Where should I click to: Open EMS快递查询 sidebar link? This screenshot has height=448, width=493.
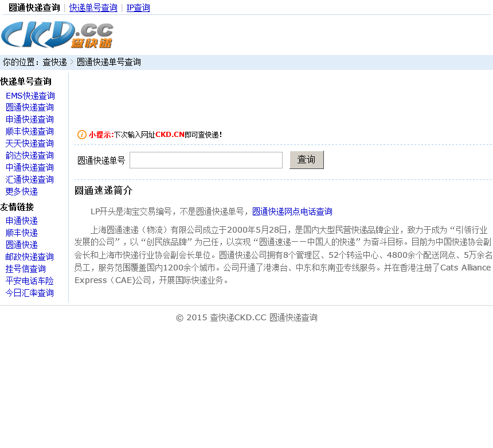[x=30, y=96]
